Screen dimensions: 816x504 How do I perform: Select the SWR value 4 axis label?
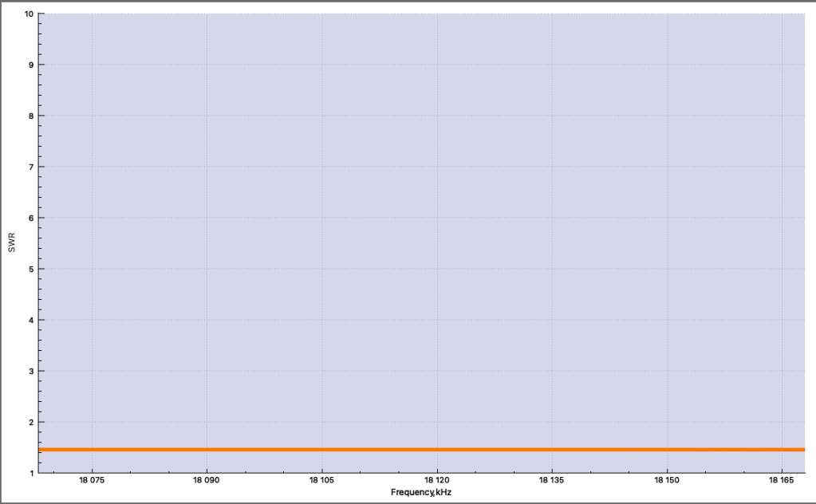pyautogui.click(x=31, y=320)
